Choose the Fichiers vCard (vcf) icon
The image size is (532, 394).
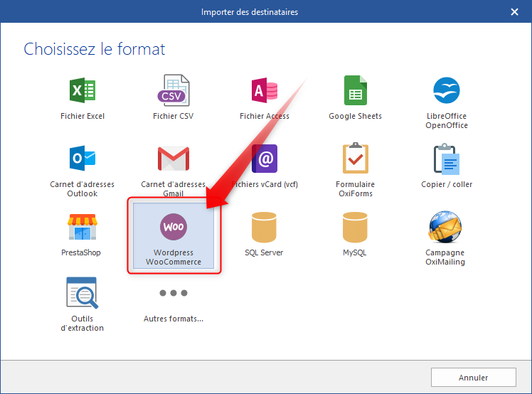265,159
